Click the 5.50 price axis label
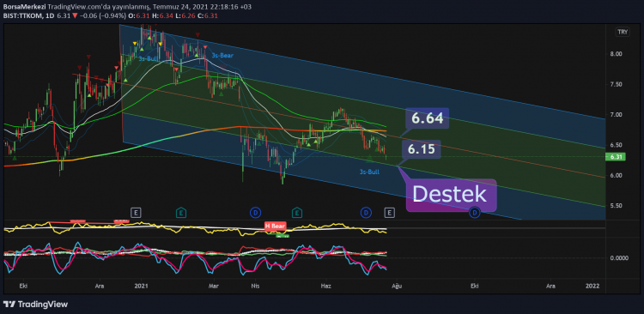Viewport: 644px width, 314px height. [x=616, y=206]
